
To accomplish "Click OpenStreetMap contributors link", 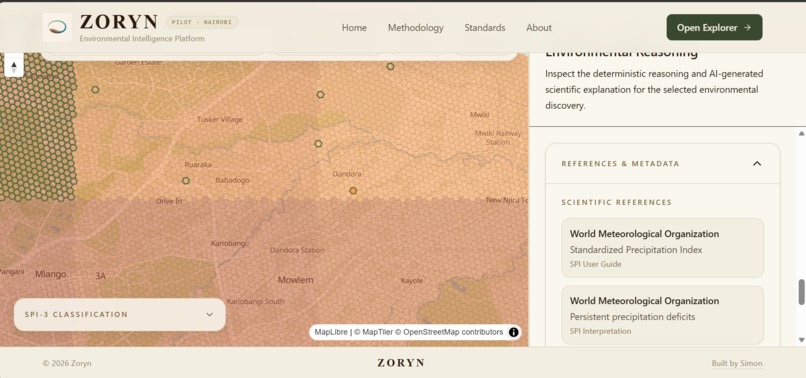I will click(449, 332).
